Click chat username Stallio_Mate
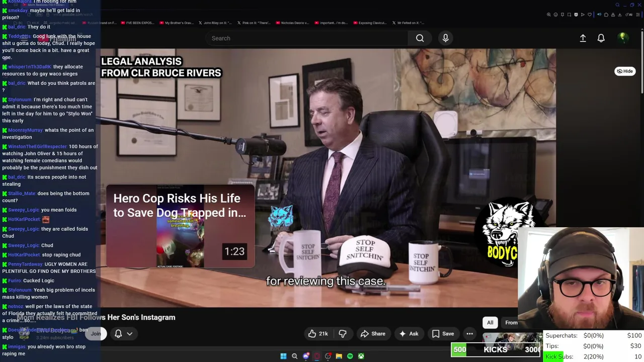Image resolution: width=644 pixels, height=362 pixels. pos(22,194)
